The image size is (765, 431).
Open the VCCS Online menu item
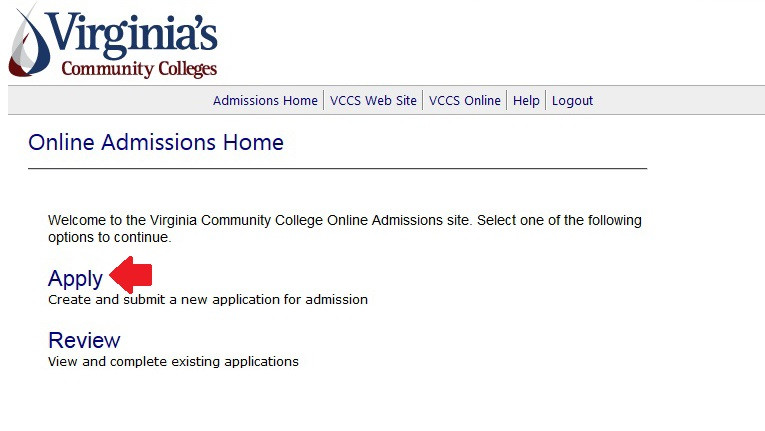pos(465,100)
